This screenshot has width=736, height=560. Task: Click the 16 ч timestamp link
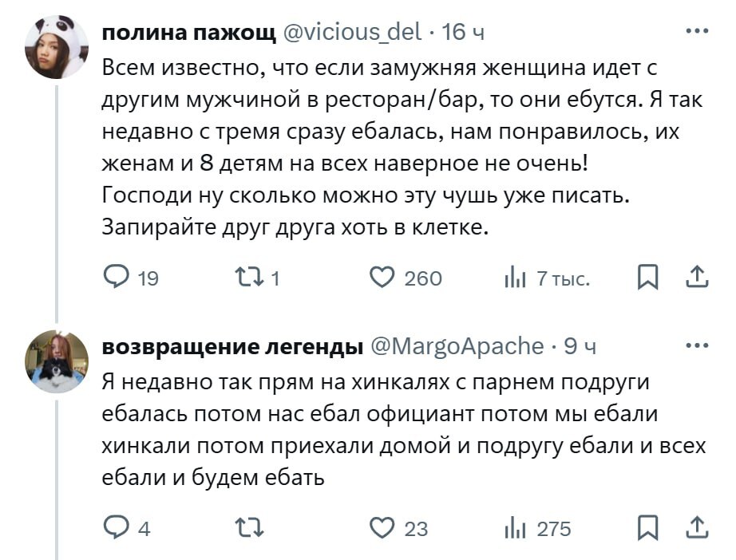463,32
